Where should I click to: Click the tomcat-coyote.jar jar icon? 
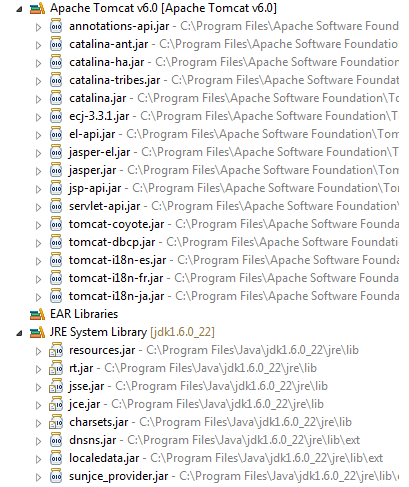(x=56, y=224)
